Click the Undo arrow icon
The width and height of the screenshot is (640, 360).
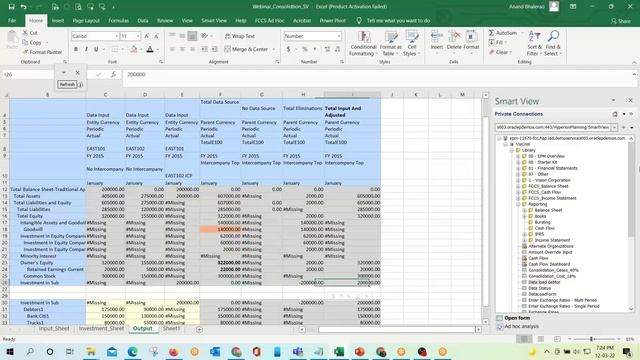point(24,7)
